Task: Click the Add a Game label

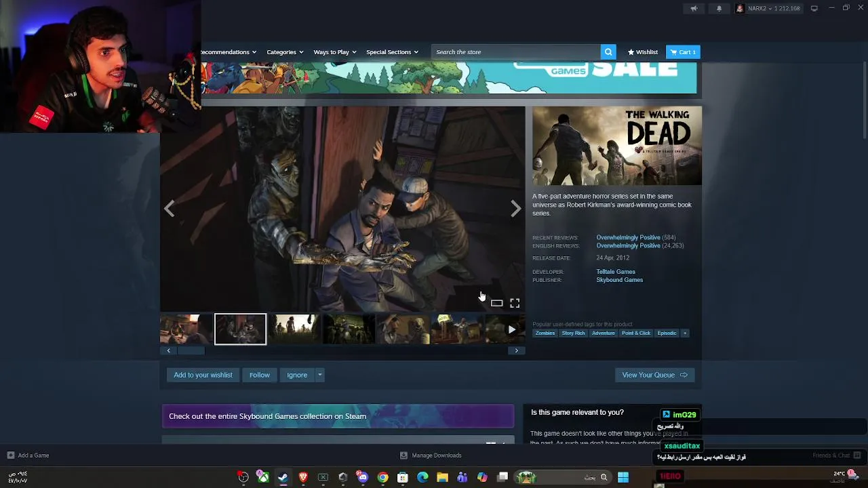Action: [x=33, y=455]
